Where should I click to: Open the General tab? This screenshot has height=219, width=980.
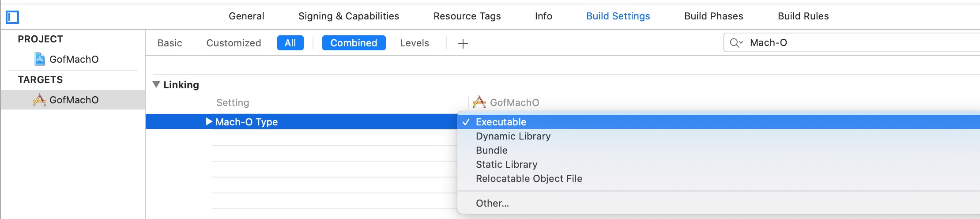(x=246, y=16)
